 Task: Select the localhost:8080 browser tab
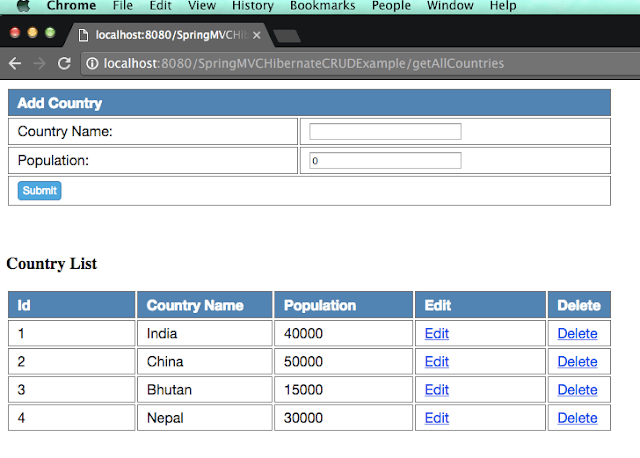pos(165,35)
